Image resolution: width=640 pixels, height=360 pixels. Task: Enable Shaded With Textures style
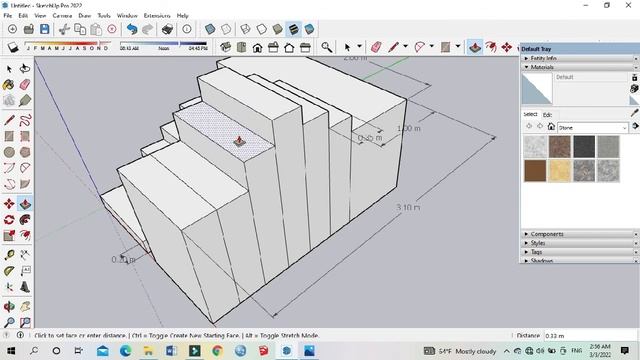(x=293, y=29)
